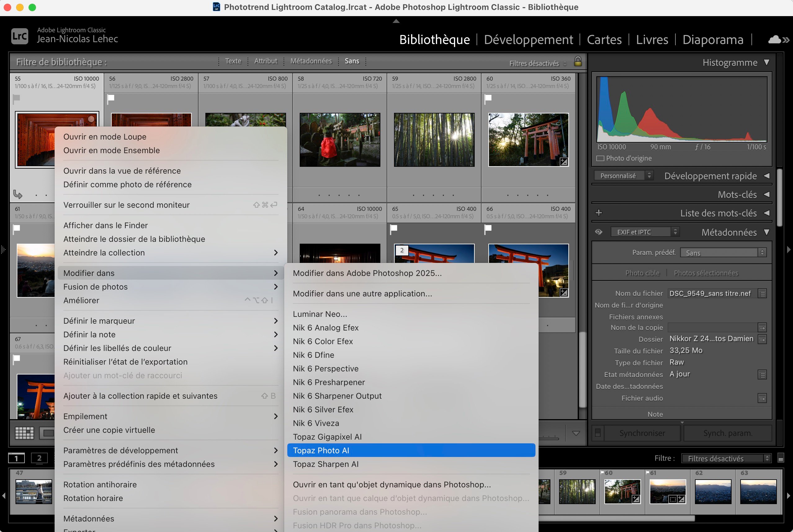Choose Luminar Neo from the submenu
793x532 pixels.
[411, 314]
